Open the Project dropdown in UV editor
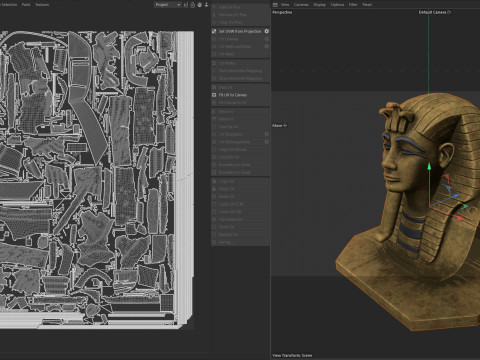Screen dimensions: 480x360 click(168, 5)
